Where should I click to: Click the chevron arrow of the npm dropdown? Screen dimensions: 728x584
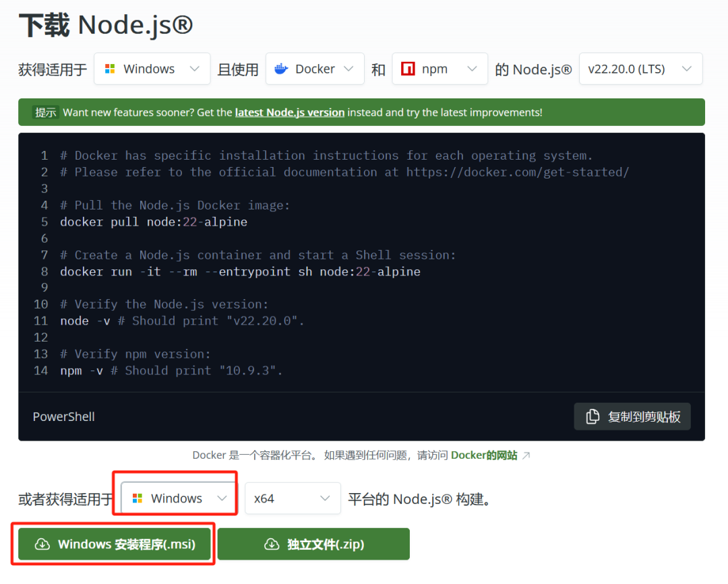tap(472, 69)
